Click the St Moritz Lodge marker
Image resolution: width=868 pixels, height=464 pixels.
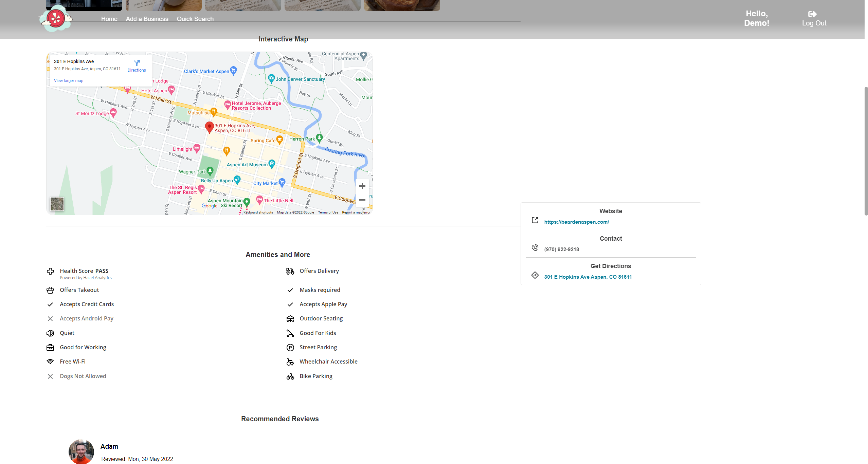(x=113, y=113)
